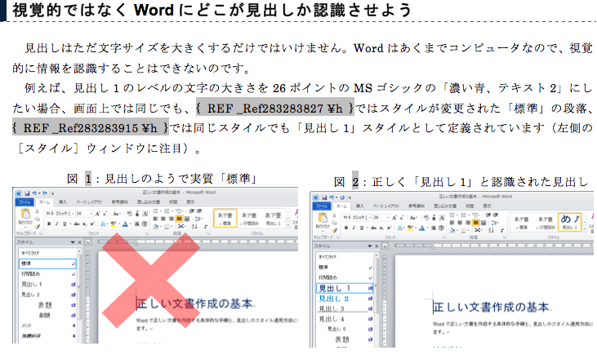Screen dimensions: 597x364
Task: Click Italic in Figure 2 Word ribbon
Action: [x=354, y=228]
